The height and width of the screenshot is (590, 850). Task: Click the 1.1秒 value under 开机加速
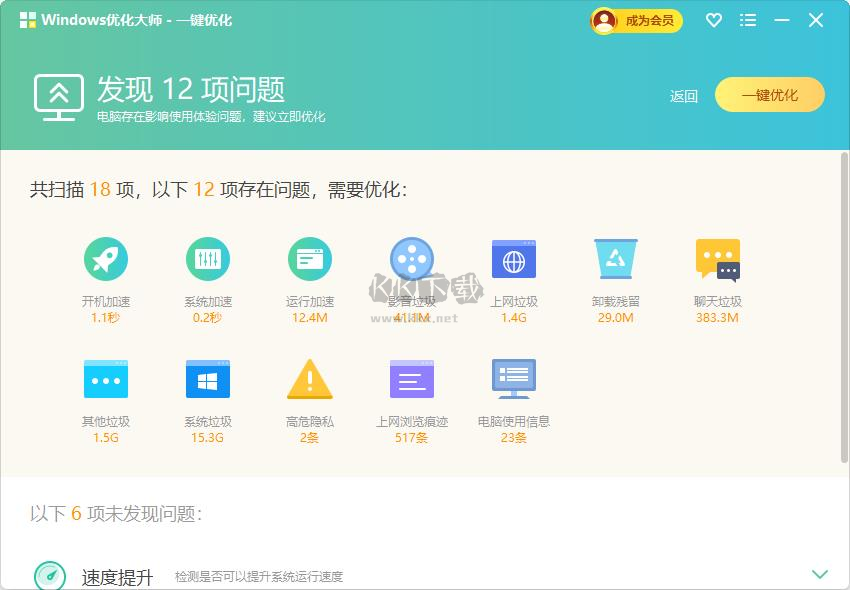tap(105, 318)
